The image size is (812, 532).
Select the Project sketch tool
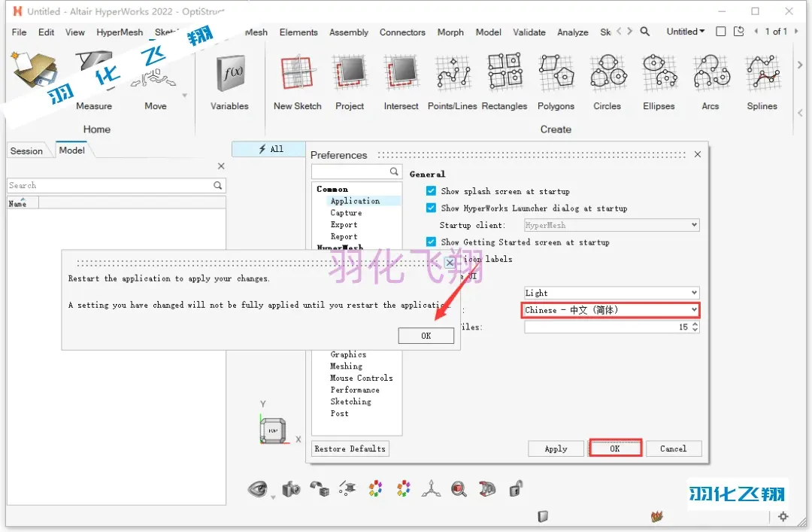coord(350,72)
